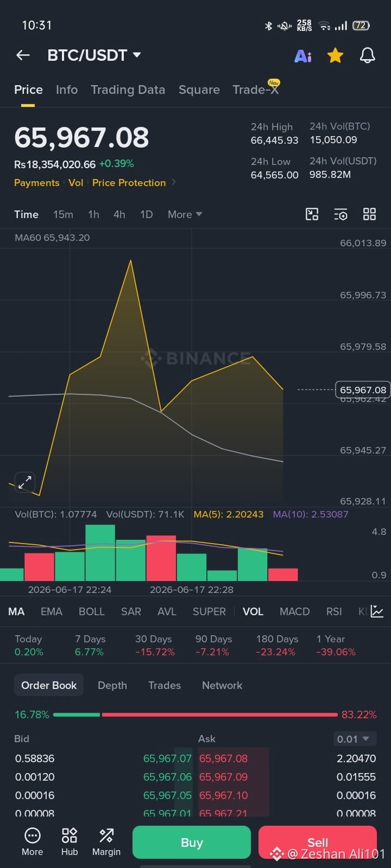Image resolution: width=391 pixels, height=868 pixels.
Task: Select bid price 65,967.07
Action: (167, 758)
